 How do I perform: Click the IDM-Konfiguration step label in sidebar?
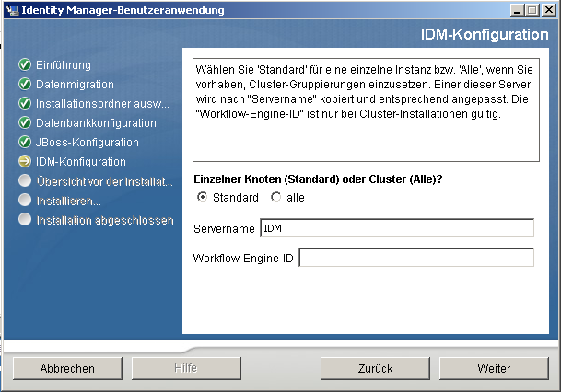pyautogui.click(x=81, y=162)
